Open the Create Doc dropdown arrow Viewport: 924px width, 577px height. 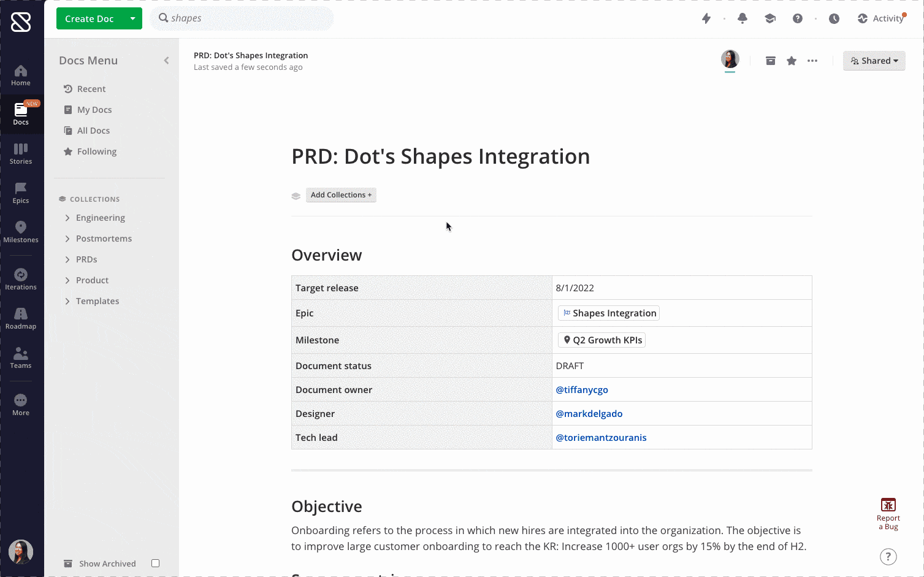point(132,18)
